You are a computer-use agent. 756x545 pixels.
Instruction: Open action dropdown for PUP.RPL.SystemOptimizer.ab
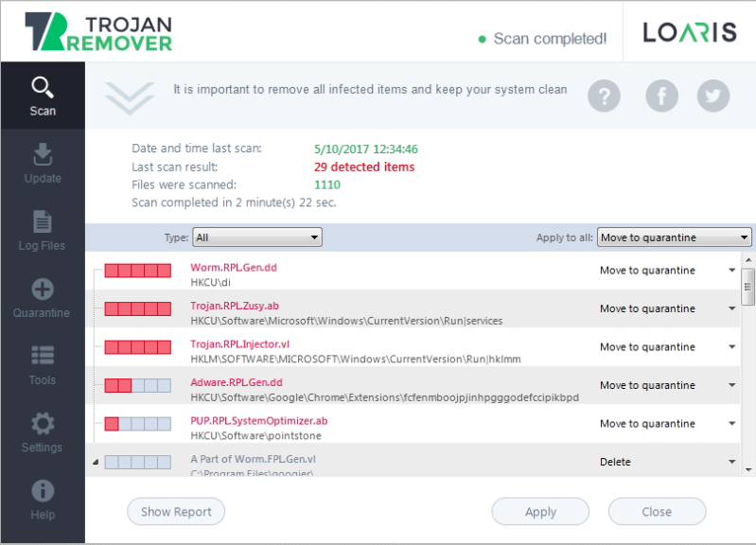click(x=731, y=424)
